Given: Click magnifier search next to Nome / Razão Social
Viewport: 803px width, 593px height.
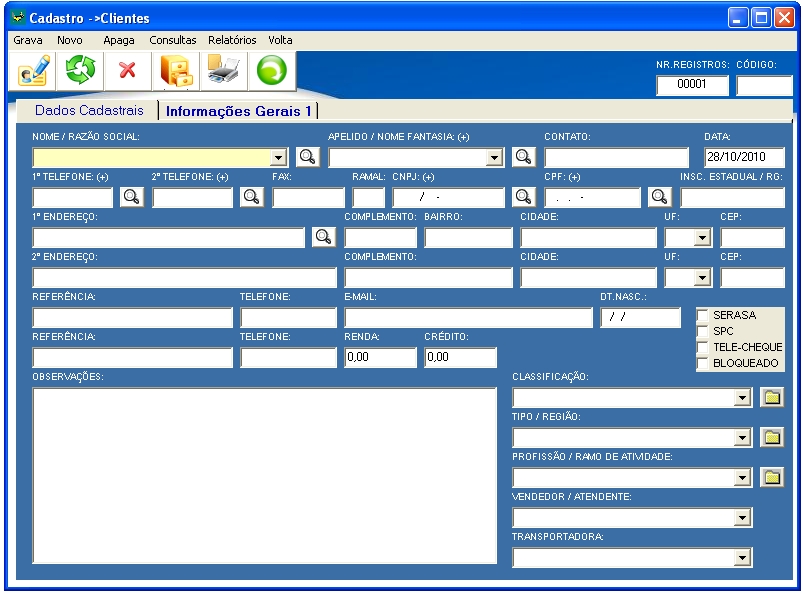Looking at the screenshot, I should [308, 157].
